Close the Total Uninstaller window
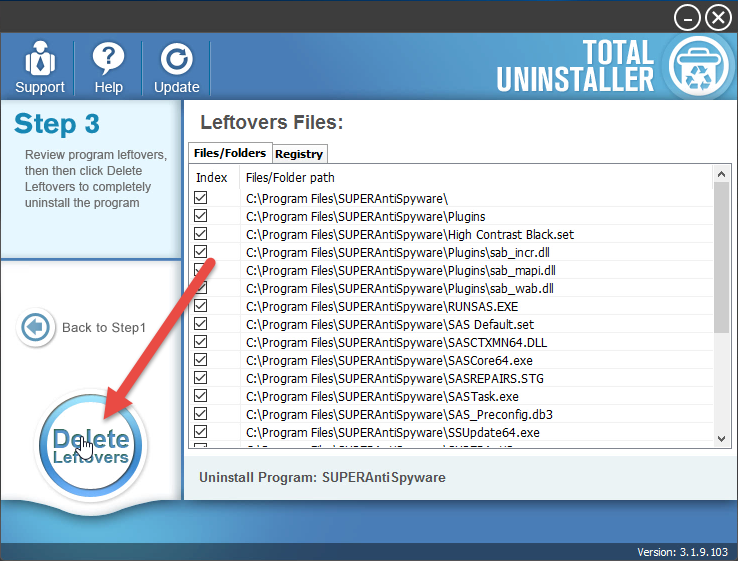The height and width of the screenshot is (561, 738). [718, 18]
